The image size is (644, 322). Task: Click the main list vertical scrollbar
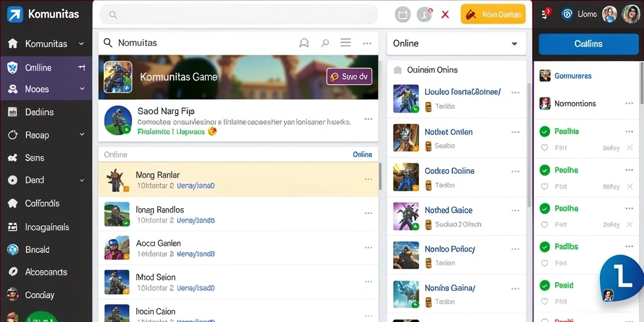[x=380, y=177]
